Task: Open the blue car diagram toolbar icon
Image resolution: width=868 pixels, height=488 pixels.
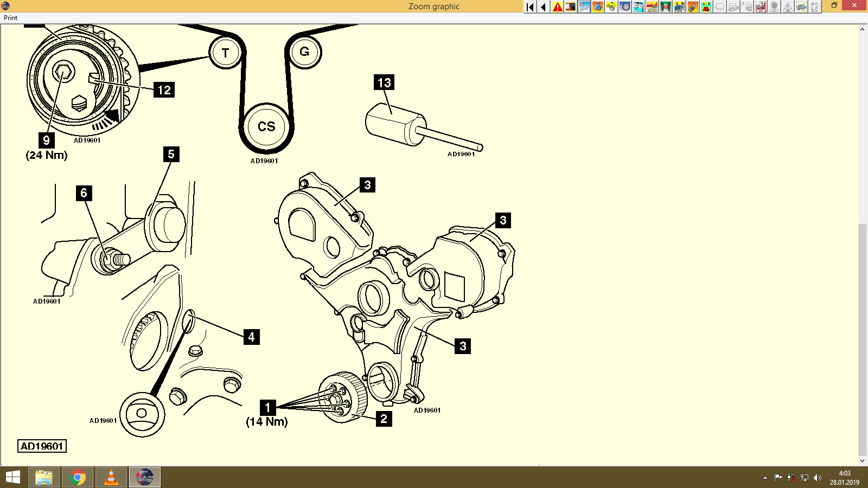Action: 801,7
